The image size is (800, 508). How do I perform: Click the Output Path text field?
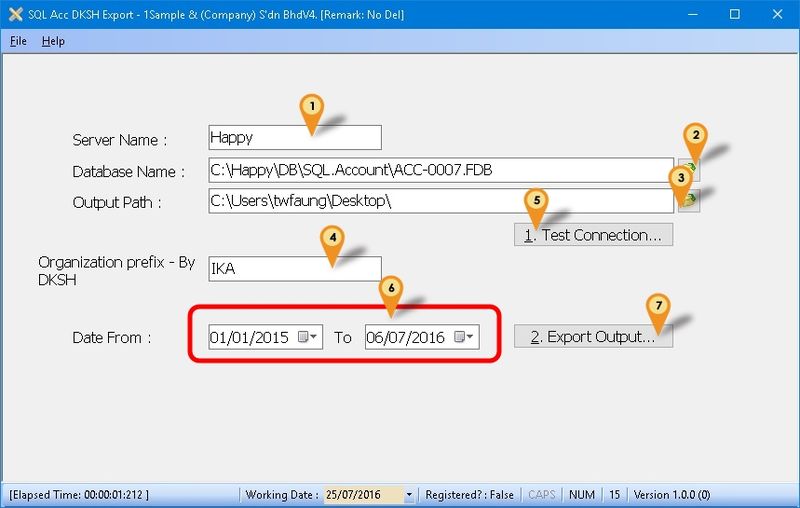tap(440, 201)
